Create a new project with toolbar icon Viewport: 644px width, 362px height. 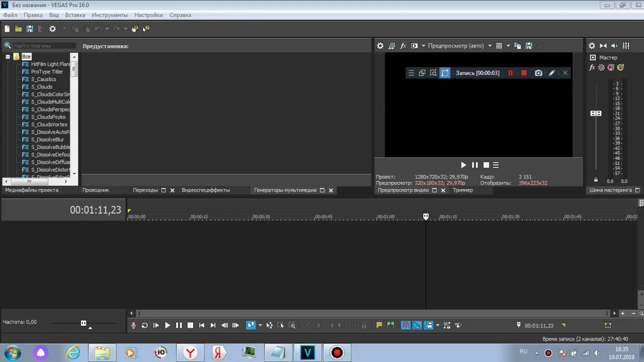pos(7,29)
